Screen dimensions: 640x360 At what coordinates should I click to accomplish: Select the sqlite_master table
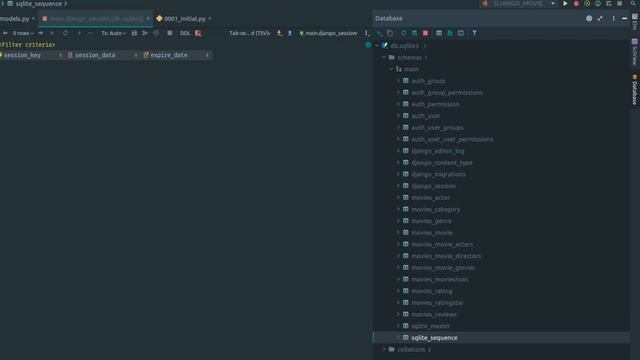(430, 326)
